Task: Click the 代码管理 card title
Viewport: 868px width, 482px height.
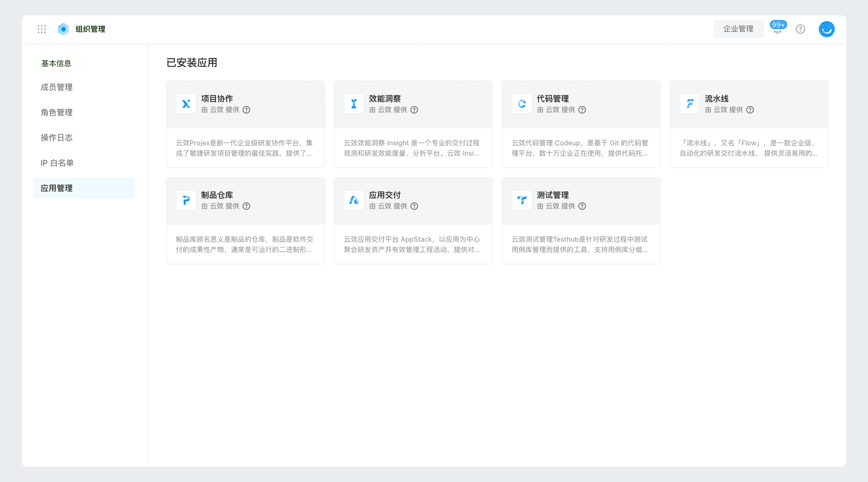Action: (553, 98)
